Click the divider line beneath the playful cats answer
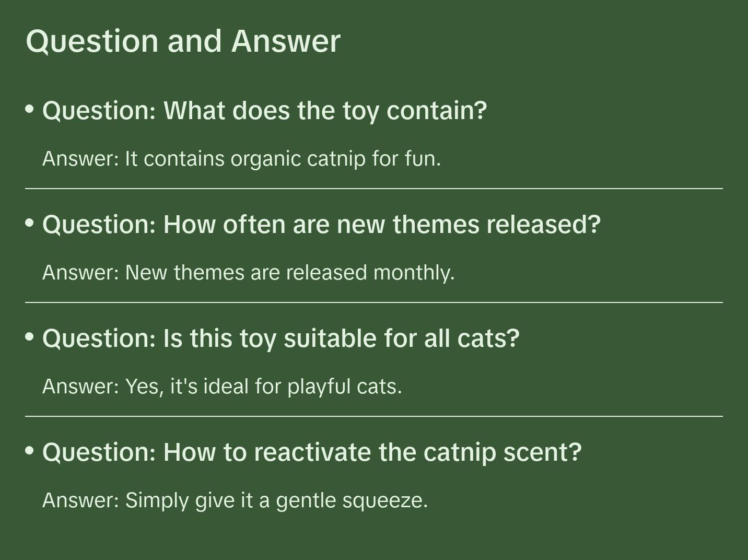 point(374,416)
